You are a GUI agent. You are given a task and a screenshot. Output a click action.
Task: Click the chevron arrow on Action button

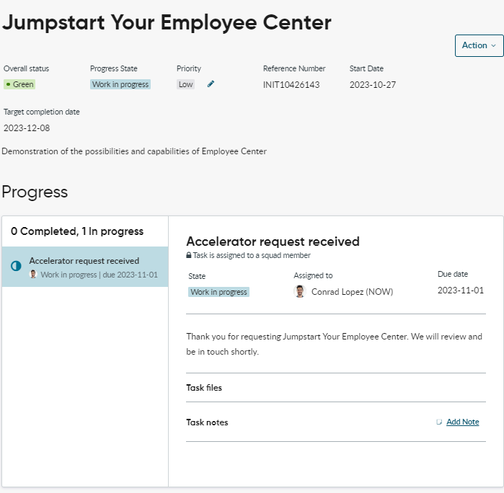pyautogui.click(x=494, y=46)
